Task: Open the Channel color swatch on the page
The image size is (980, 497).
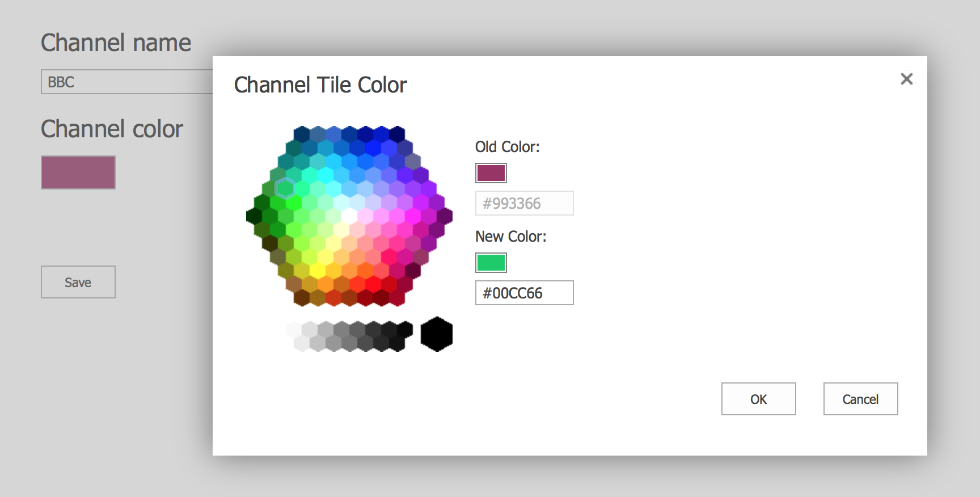Action: pyautogui.click(x=78, y=172)
